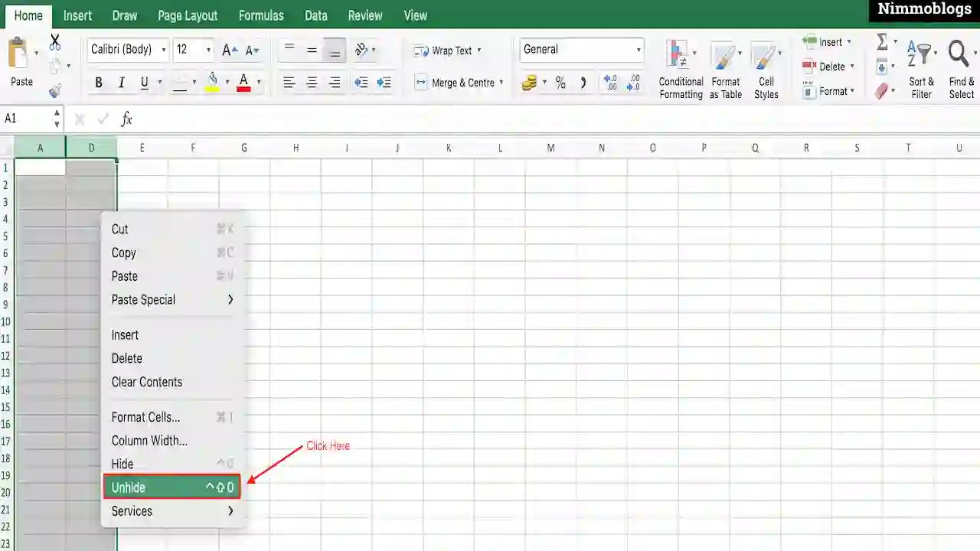Click the Name Box showing A1
Viewport: 980px width, 551px height.
click(23, 119)
